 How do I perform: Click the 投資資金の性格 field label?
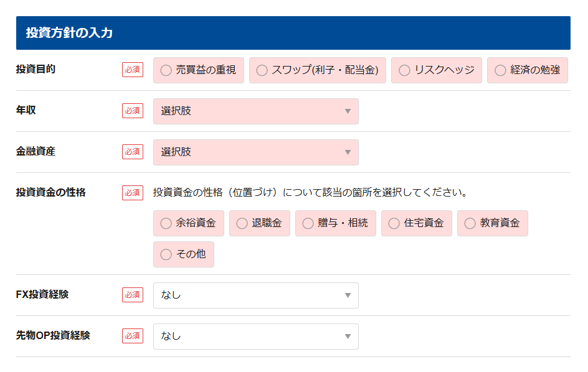coord(51,192)
